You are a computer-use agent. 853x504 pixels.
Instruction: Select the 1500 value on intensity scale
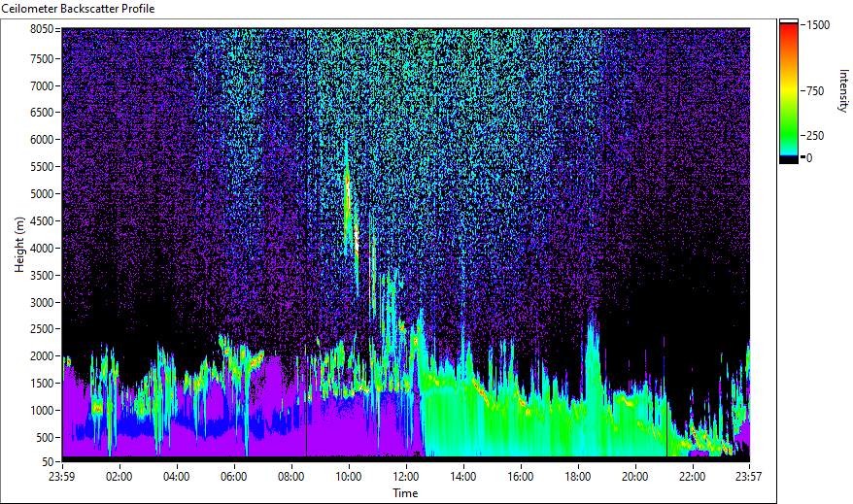click(x=818, y=25)
